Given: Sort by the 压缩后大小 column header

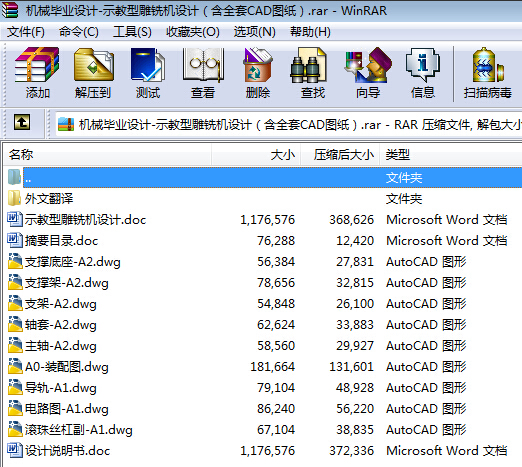Looking at the screenshot, I should [340, 155].
